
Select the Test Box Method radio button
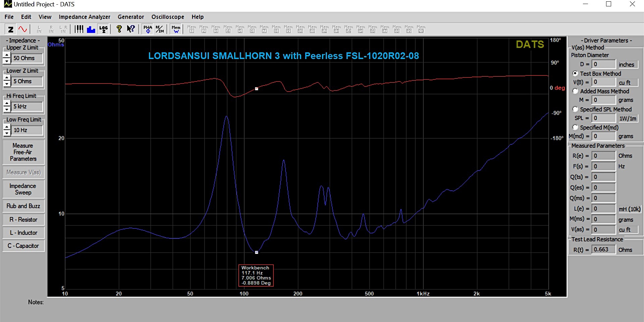point(575,73)
